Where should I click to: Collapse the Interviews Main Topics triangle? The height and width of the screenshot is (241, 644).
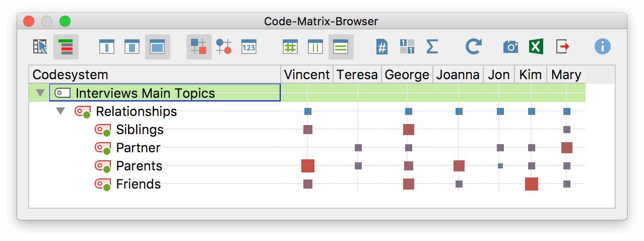[x=40, y=93]
